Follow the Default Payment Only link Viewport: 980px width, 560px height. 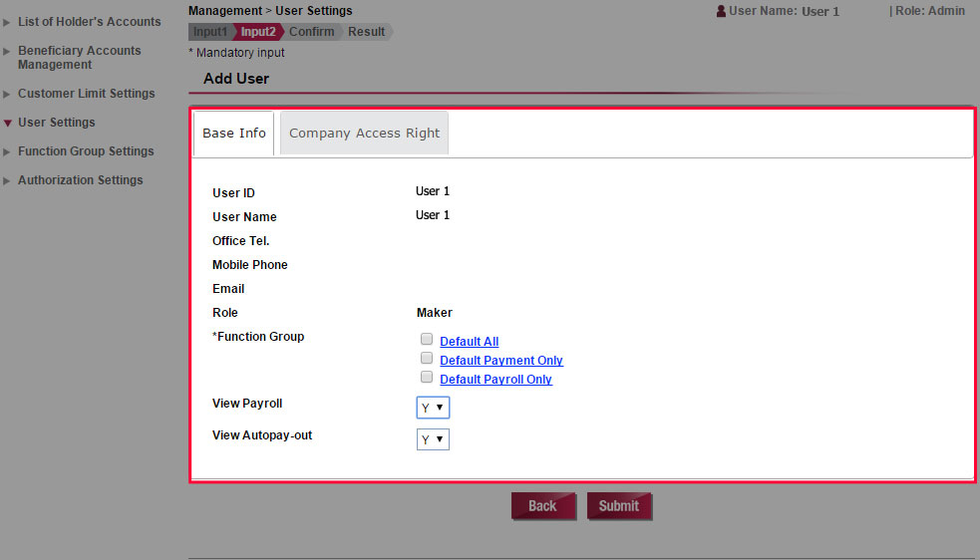[500, 361]
